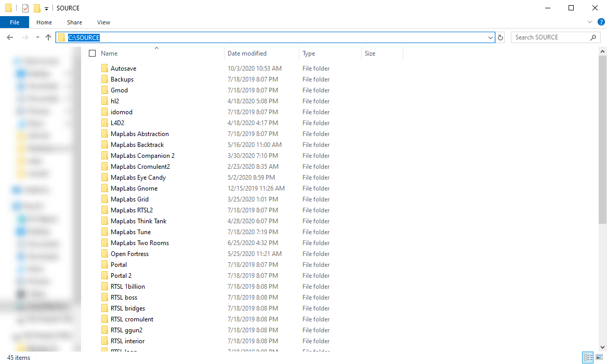The image size is (607, 364).
Task: Select the idomod folder icon
Action: 104,112
